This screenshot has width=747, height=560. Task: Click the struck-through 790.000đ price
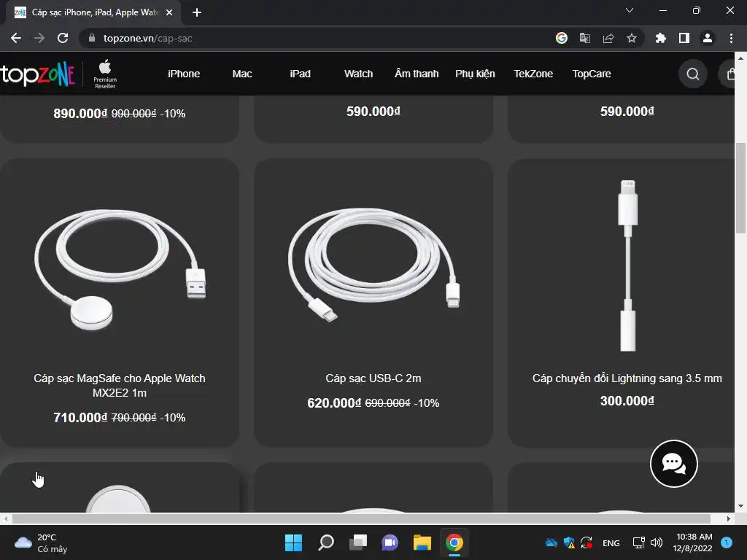click(134, 418)
